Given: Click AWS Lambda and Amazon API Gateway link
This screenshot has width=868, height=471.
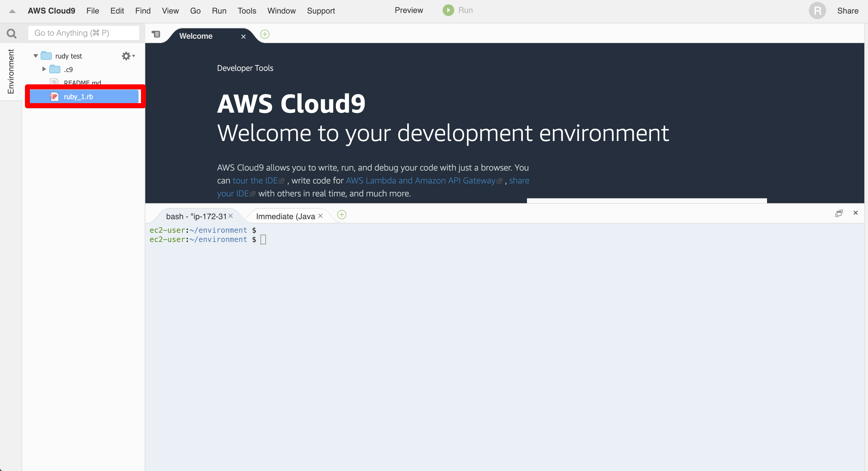Looking at the screenshot, I should 422,180.
